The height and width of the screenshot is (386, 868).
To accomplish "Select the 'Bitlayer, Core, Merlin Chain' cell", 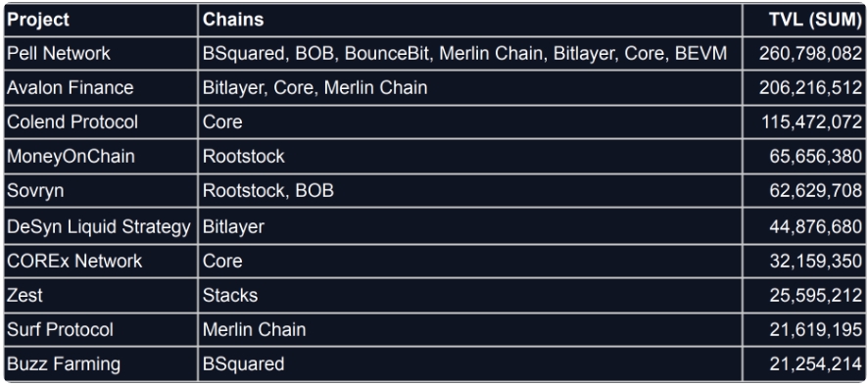I will (470, 88).
